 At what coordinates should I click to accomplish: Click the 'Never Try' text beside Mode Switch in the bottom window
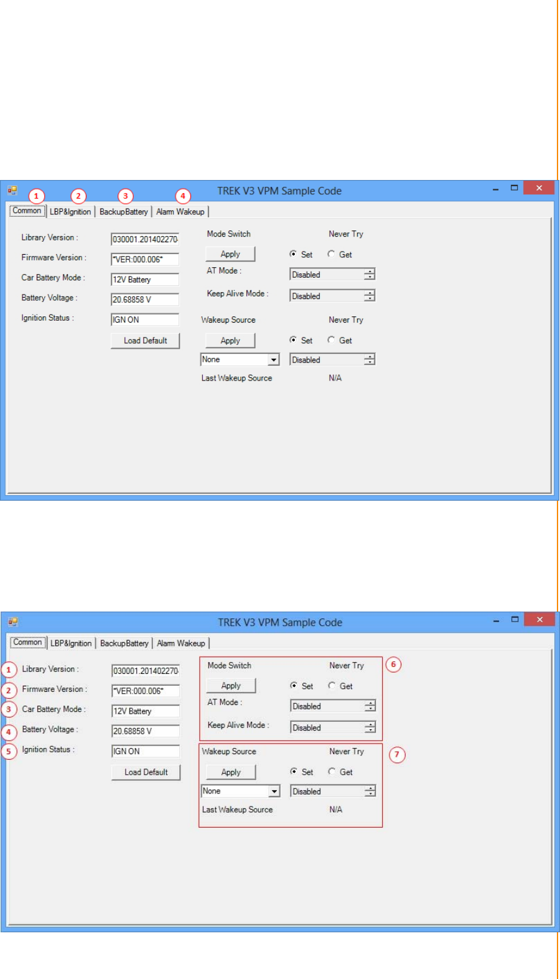346,665
